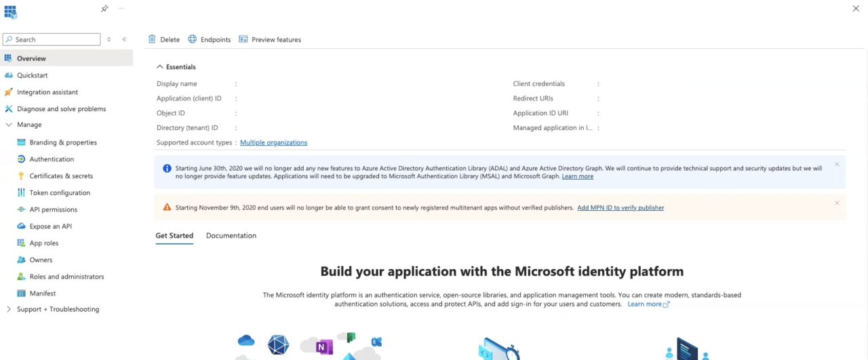Open Expose an API page
The width and height of the screenshot is (868, 360).
coord(51,226)
